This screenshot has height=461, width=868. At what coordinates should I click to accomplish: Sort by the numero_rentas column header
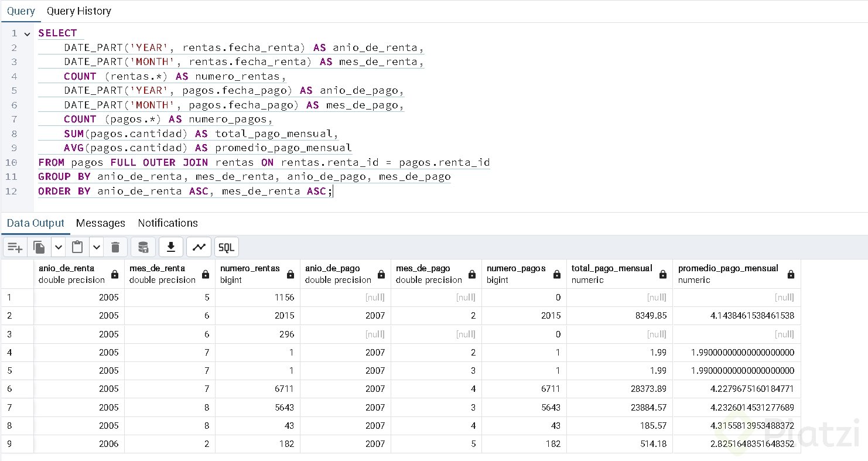[250, 274]
